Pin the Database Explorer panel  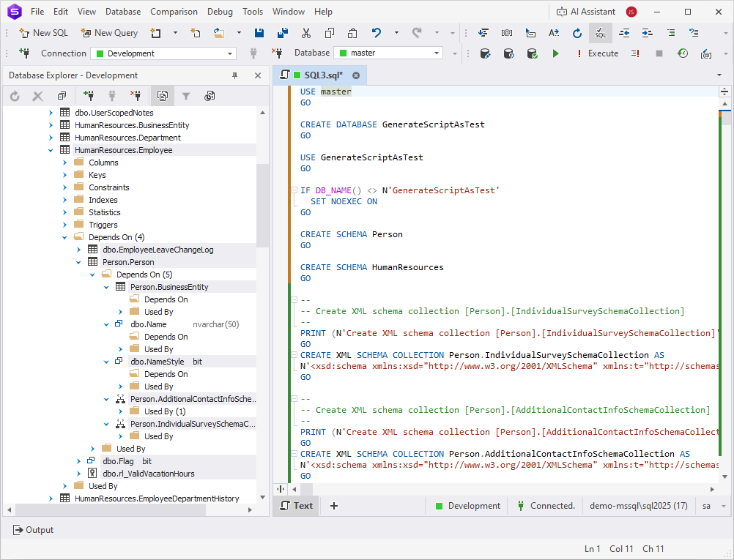pyautogui.click(x=235, y=75)
